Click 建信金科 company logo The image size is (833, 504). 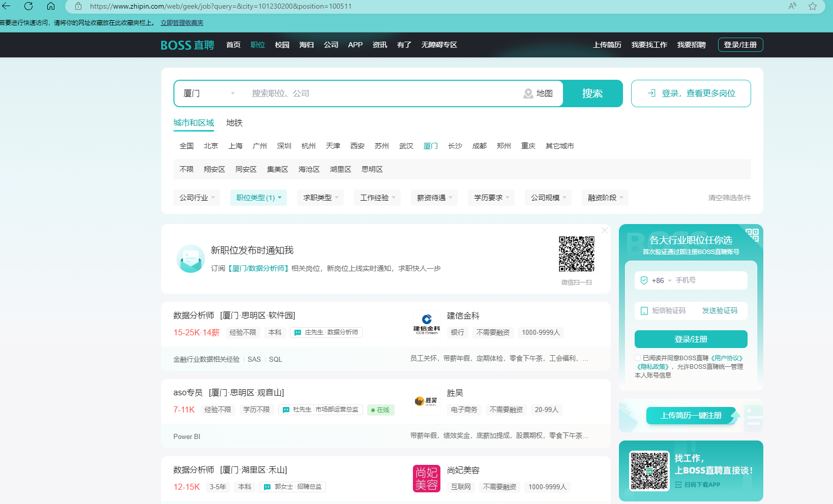(427, 324)
